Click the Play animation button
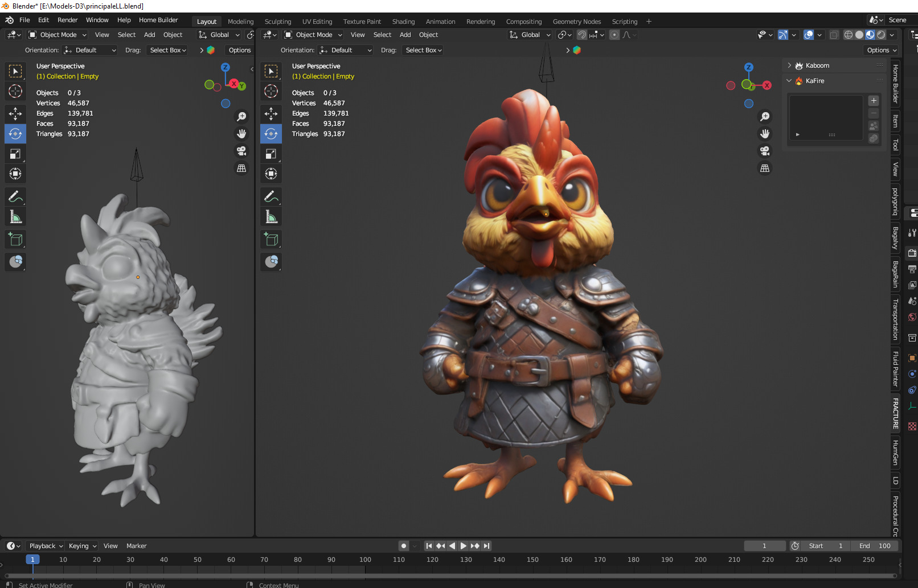 464,546
